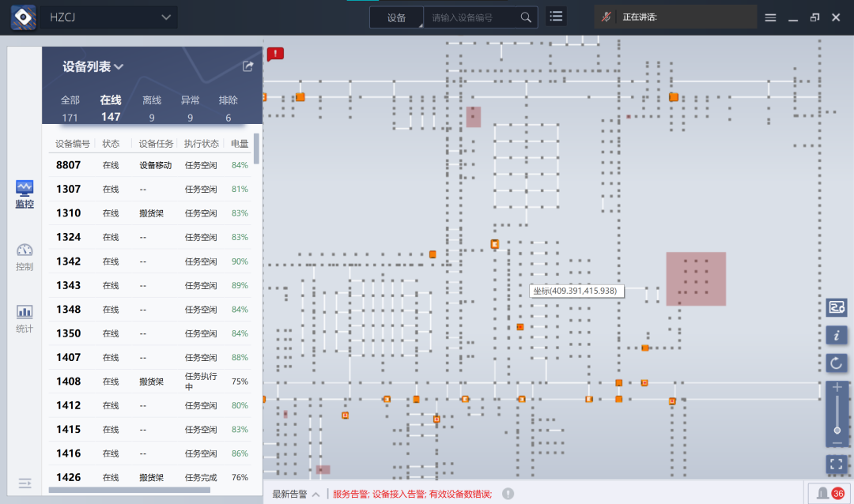Click the map settings layer icon
The height and width of the screenshot is (504, 854).
[837, 307]
